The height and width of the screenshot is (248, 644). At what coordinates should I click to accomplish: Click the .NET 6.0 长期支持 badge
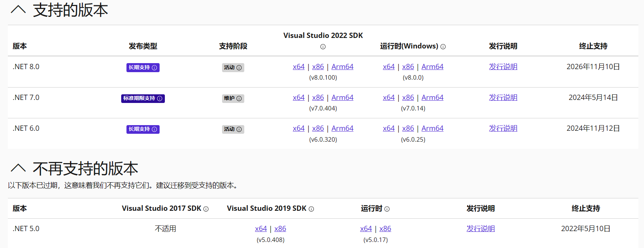(143, 129)
